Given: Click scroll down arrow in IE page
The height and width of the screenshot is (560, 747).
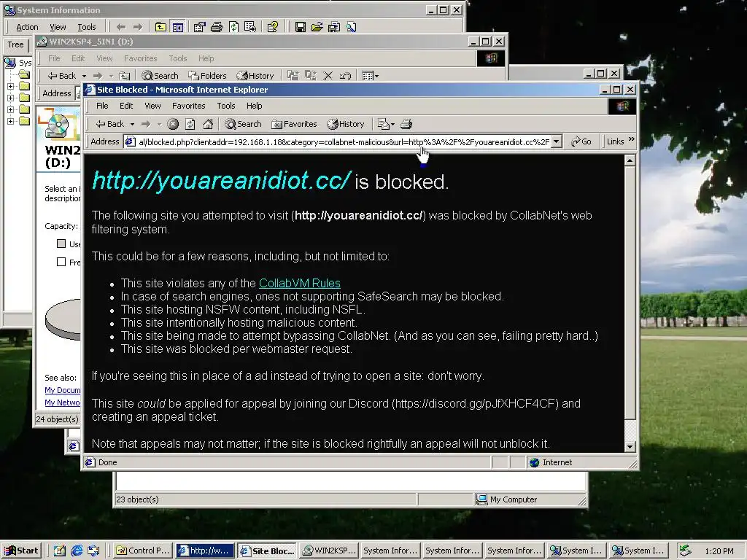Looking at the screenshot, I should point(630,447).
